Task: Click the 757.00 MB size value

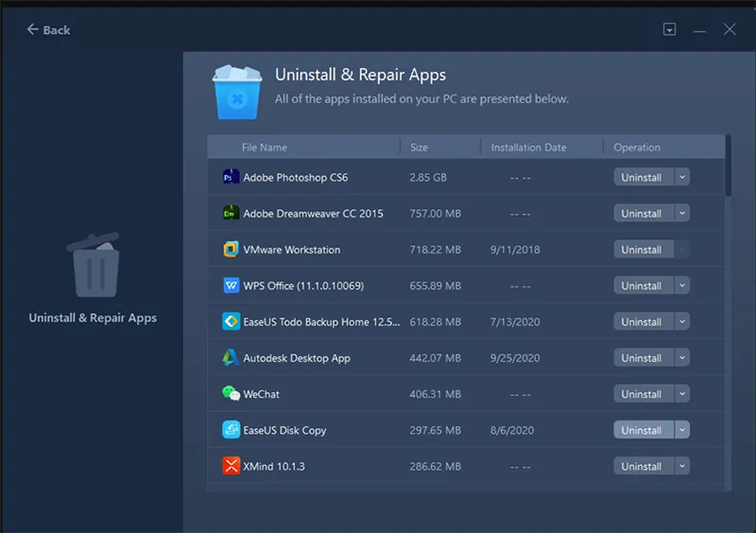Action: [x=436, y=214]
